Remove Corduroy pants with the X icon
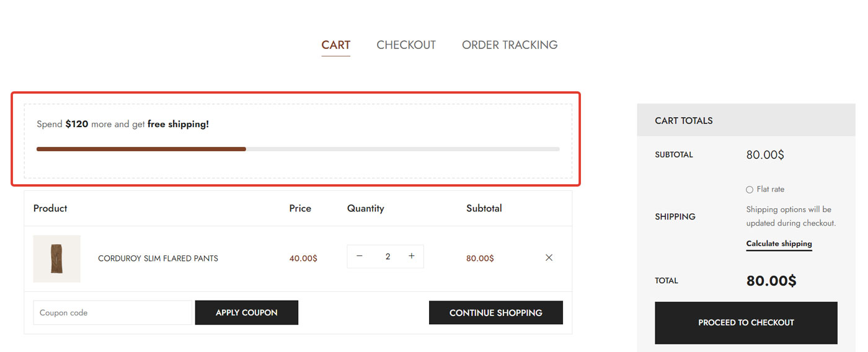This screenshot has height=352, width=868. (x=549, y=258)
